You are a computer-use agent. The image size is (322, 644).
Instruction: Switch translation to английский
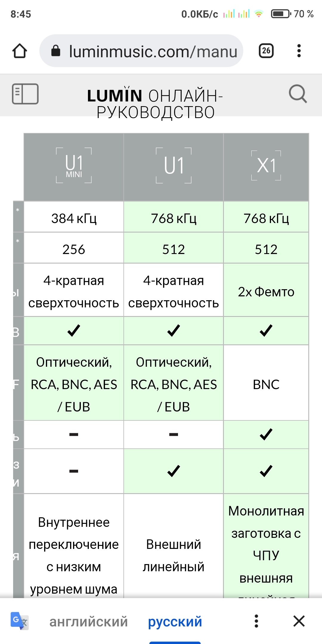[x=89, y=622]
